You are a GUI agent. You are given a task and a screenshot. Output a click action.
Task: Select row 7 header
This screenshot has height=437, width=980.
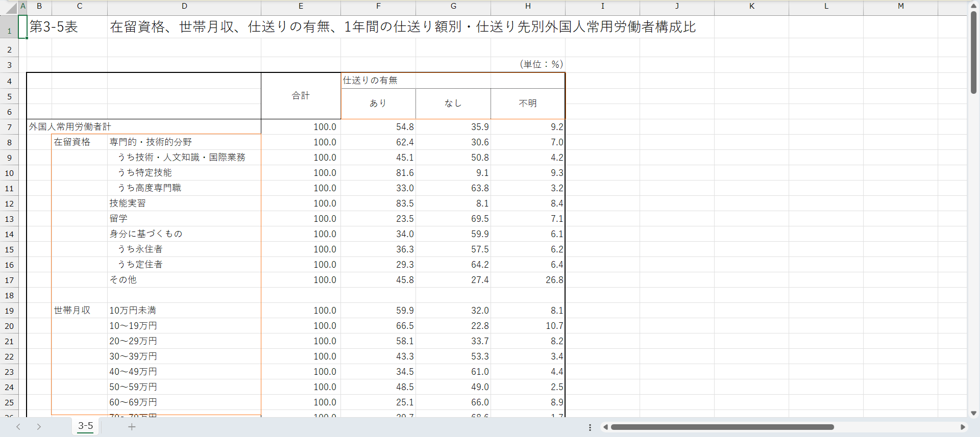9,127
